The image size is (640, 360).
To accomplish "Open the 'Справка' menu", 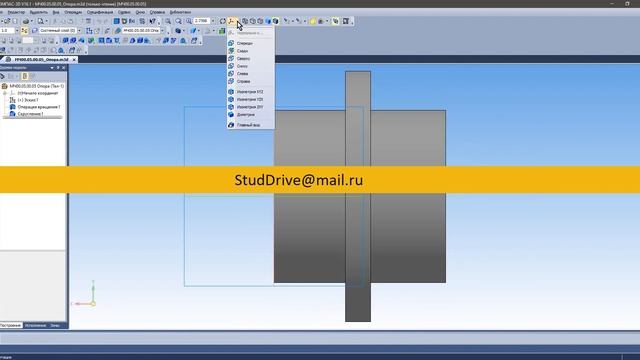I will [157, 12].
